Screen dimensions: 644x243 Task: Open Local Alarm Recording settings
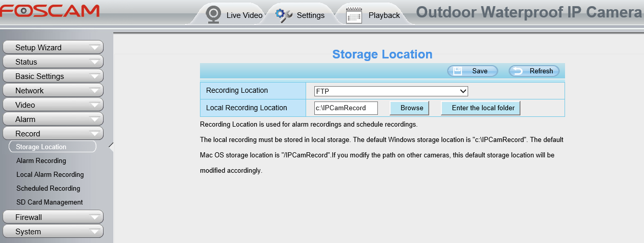[x=50, y=174]
